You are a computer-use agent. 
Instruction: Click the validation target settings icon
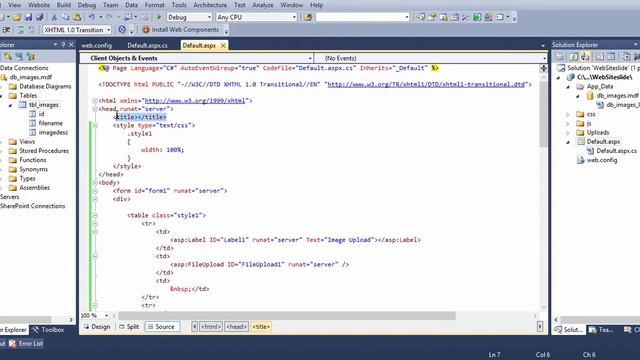(122, 30)
